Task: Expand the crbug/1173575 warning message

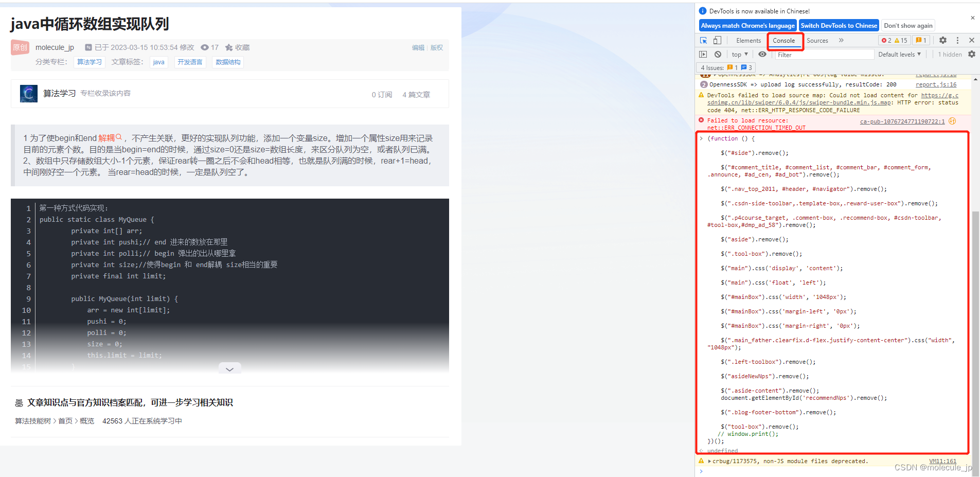Action: coord(710,461)
